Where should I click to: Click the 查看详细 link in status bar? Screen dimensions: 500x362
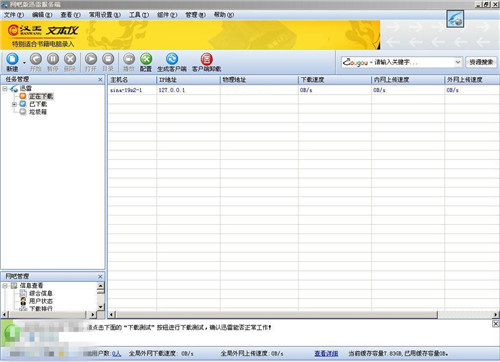coord(326,353)
